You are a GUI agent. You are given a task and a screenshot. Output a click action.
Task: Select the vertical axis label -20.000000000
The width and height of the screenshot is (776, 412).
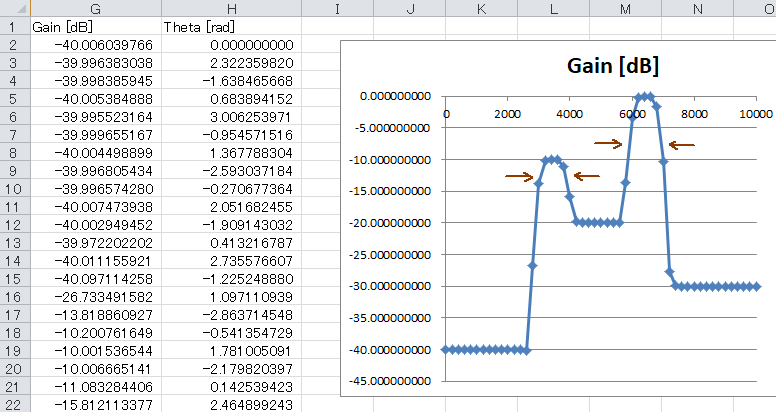389,223
